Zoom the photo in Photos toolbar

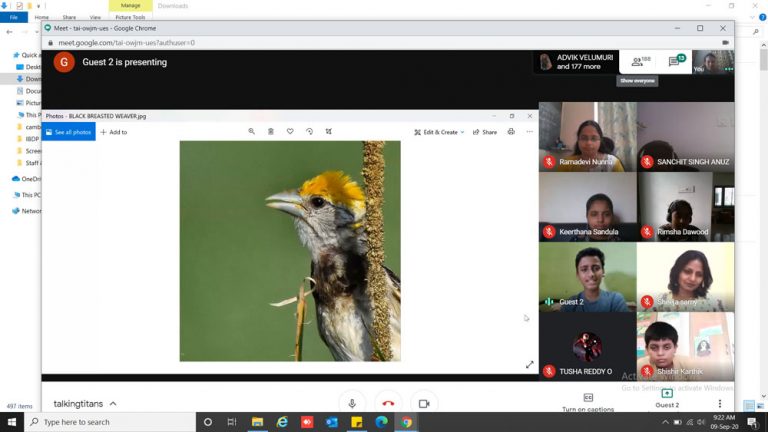251,131
